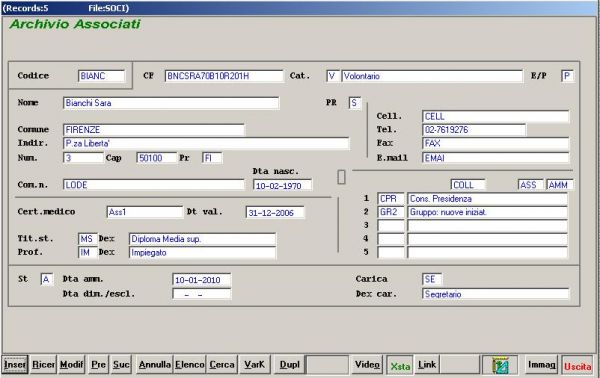Image resolution: width=600 pixels, height=378 pixels.
Task: Click the Dta nasc. field 10-02-1970
Action: click(283, 186)
